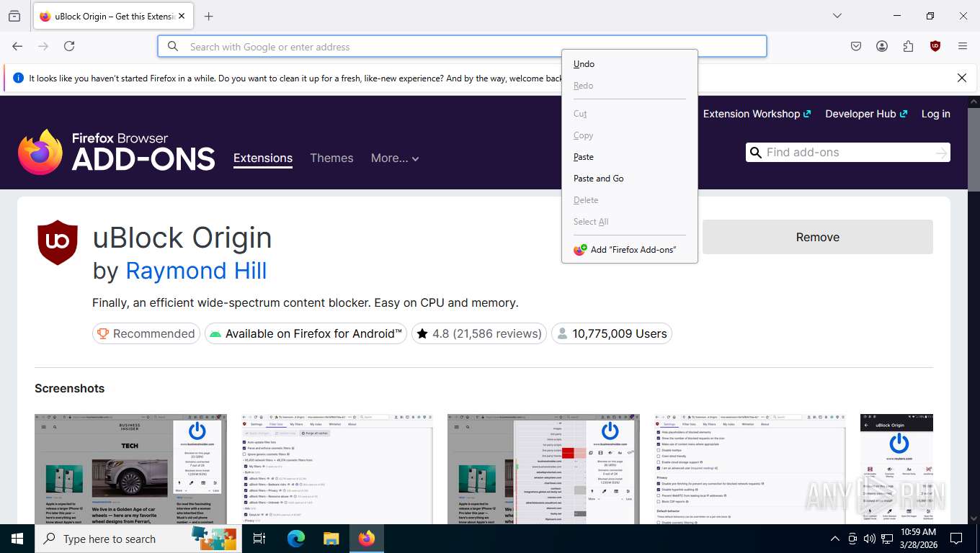Open File Explorer from the taskbar
Image resolution: width=980 pixels, height=553 pixels.
click(x=331, y=539)
